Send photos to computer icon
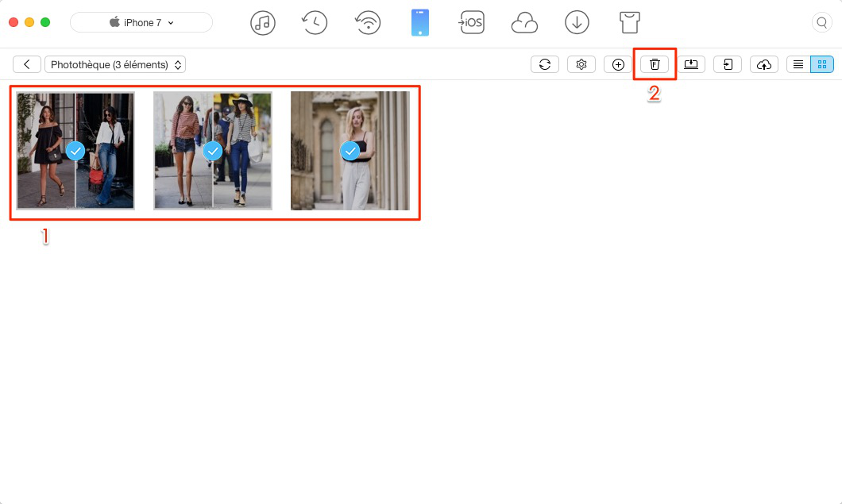 click(691, 64)
